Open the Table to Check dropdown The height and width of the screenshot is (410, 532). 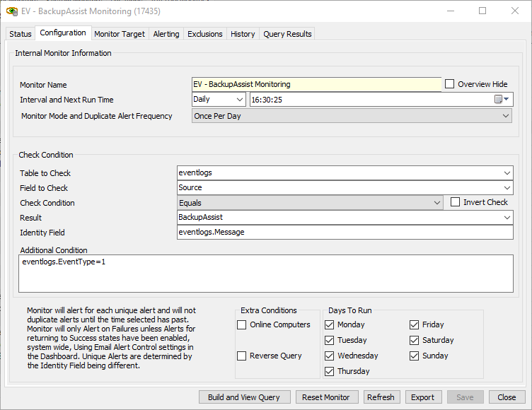[x=507, y=173]
